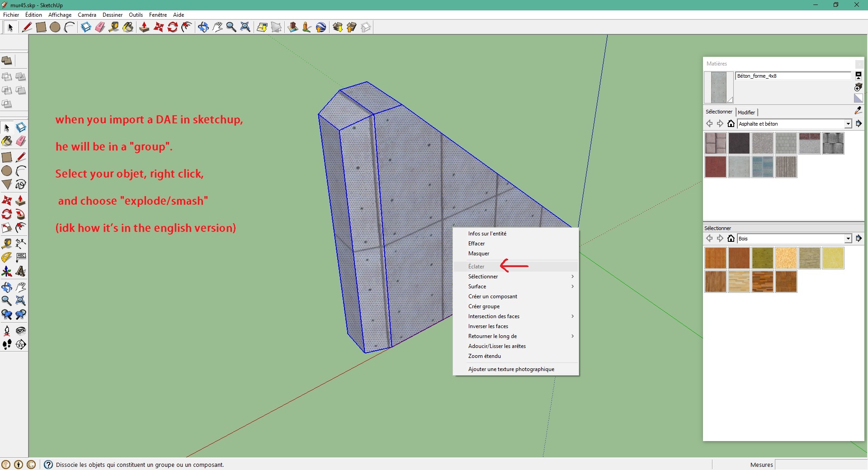The width and height of the screenshot is (868, 470).
Task: Activate the Look Around eye tool
Action: 21,331
